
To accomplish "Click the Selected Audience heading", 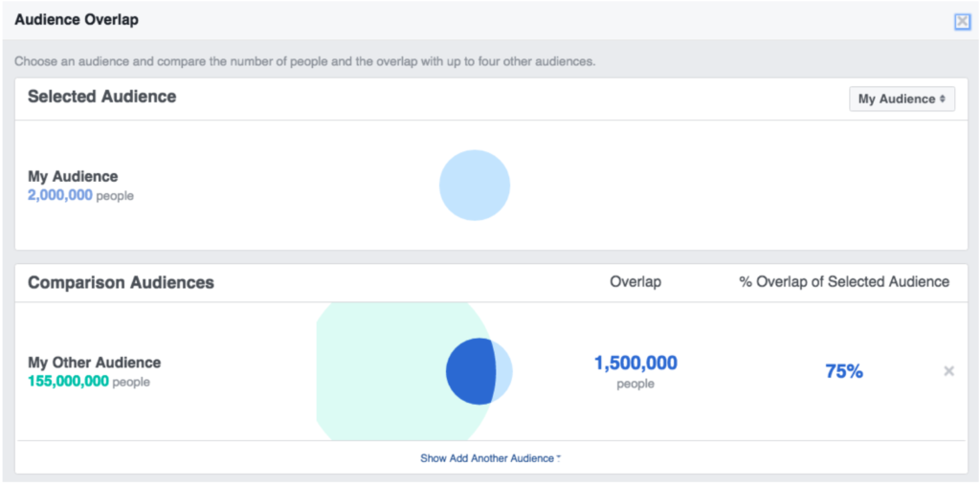I will [101, 97].
